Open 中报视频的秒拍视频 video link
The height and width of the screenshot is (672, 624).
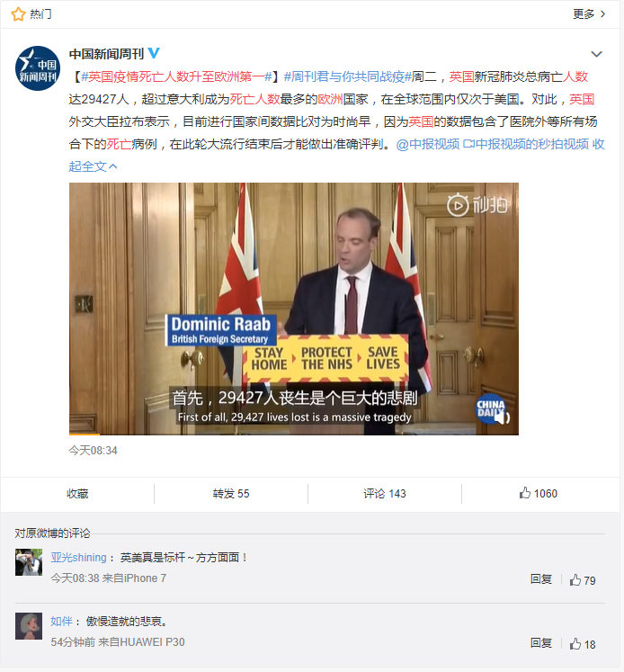pos(526,144)
